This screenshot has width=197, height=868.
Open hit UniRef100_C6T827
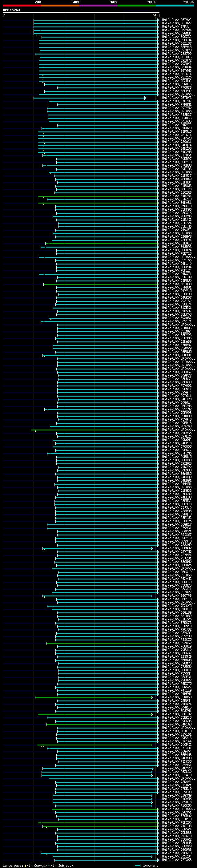176,23
